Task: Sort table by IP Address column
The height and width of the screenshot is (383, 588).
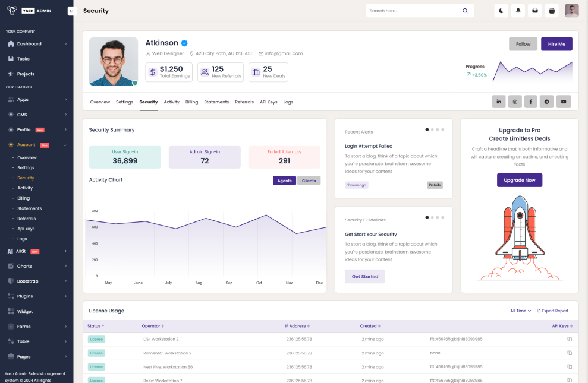Action: (x=297, y=326)
